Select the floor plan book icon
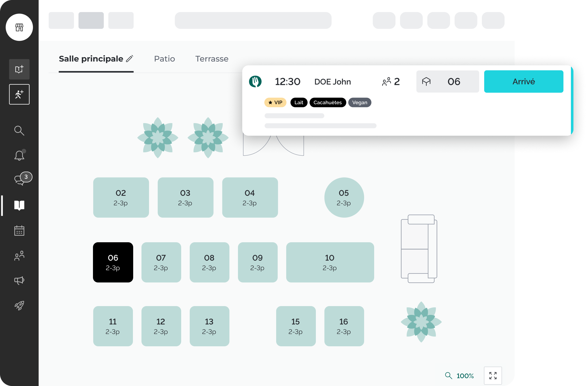Screen dimensions: 588x386 tap(19, 206)
